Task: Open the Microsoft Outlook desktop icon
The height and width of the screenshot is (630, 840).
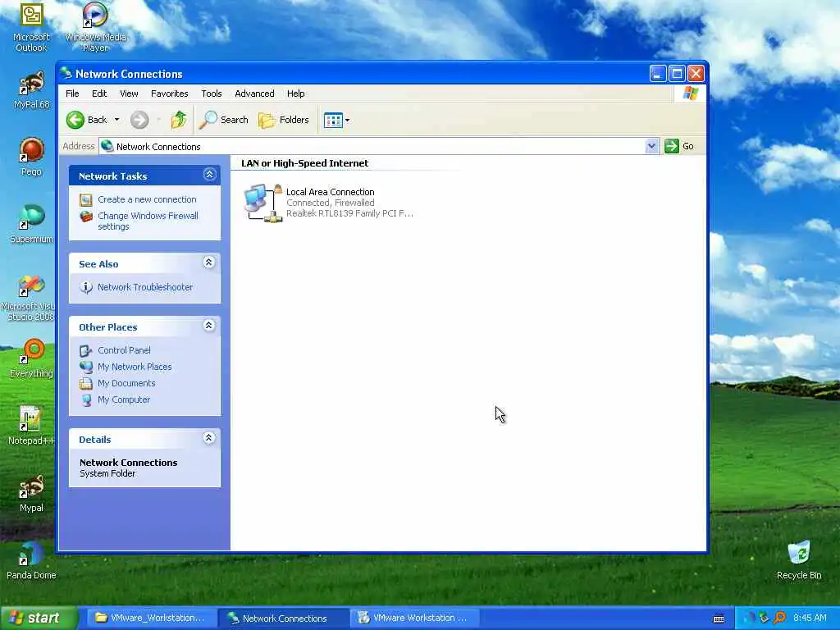Action: pos(32,27)
